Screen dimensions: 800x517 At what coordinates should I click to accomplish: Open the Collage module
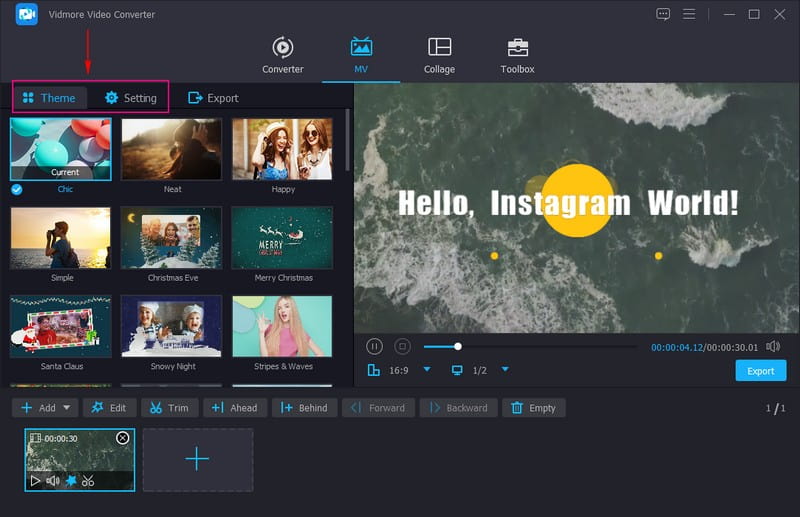(439, 55)
